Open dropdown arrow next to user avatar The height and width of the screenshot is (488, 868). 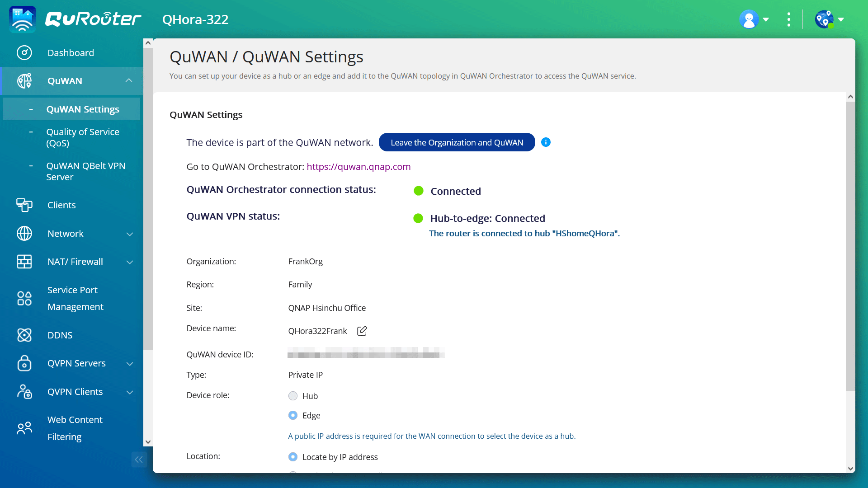tap(766, 19)
